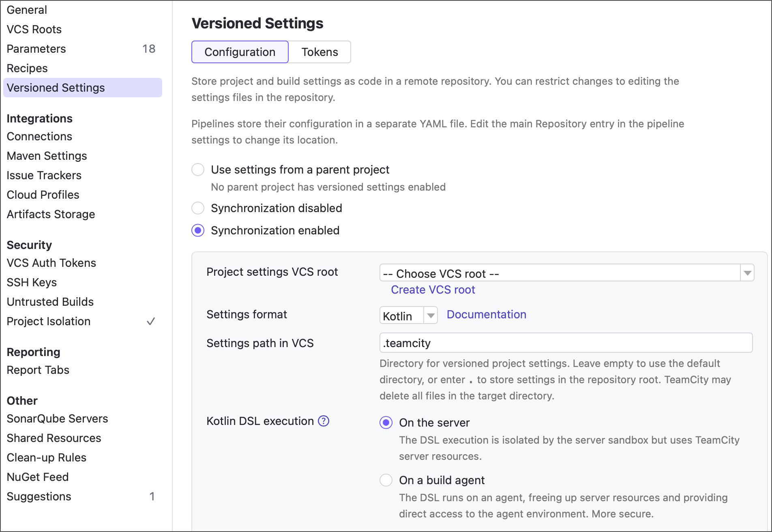Click the 'Project settings VCS root' label
The image size is (772, 532).
[x=272, y=272]
